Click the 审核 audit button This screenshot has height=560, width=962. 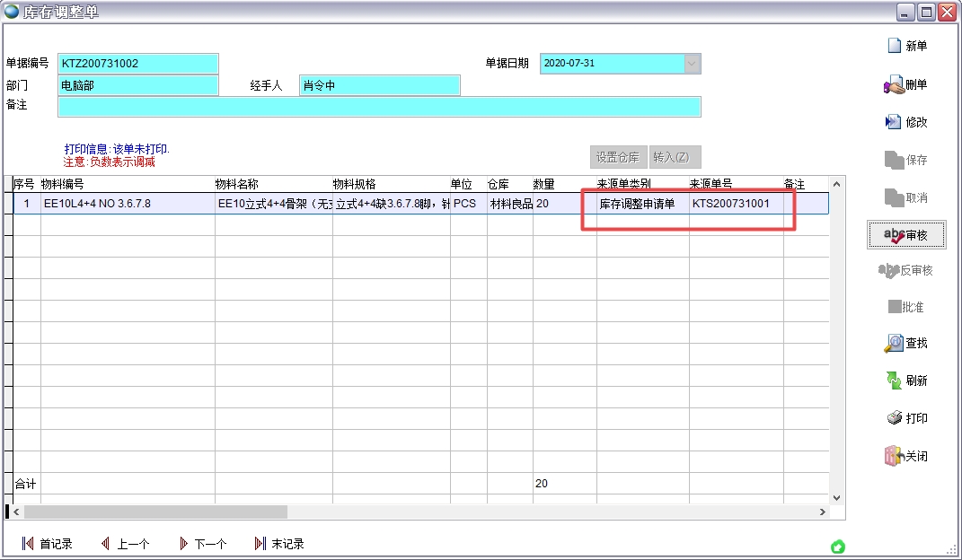tap(905, 234)
